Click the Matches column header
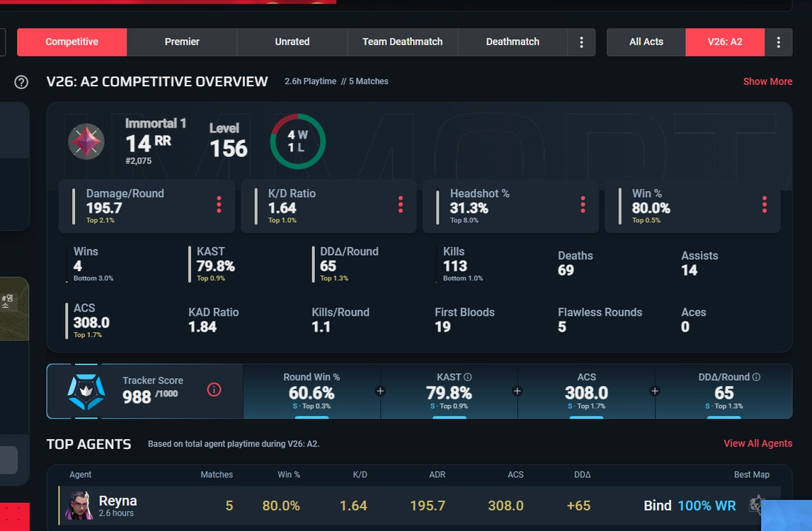The height and width of the screenshot is (531, 812). (x=217, y=474)
